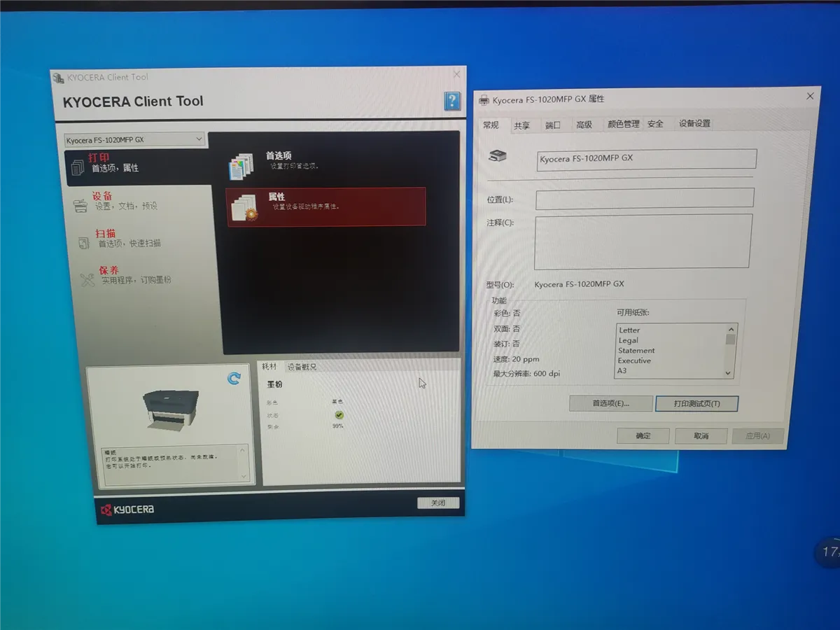Click the 最大分辨率: 600 dpi text
The height and width of the screenshot is (630, 840).
(526, 374)
